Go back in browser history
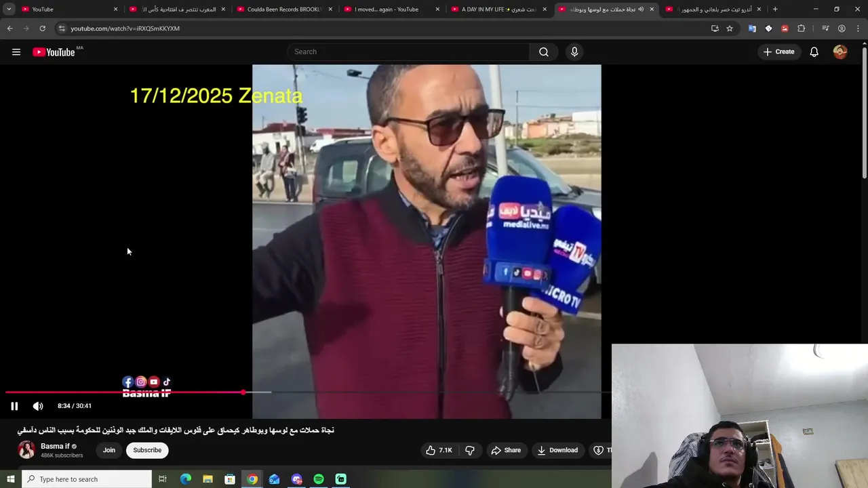This screenshot has height=488, width=868. [9, 28]
